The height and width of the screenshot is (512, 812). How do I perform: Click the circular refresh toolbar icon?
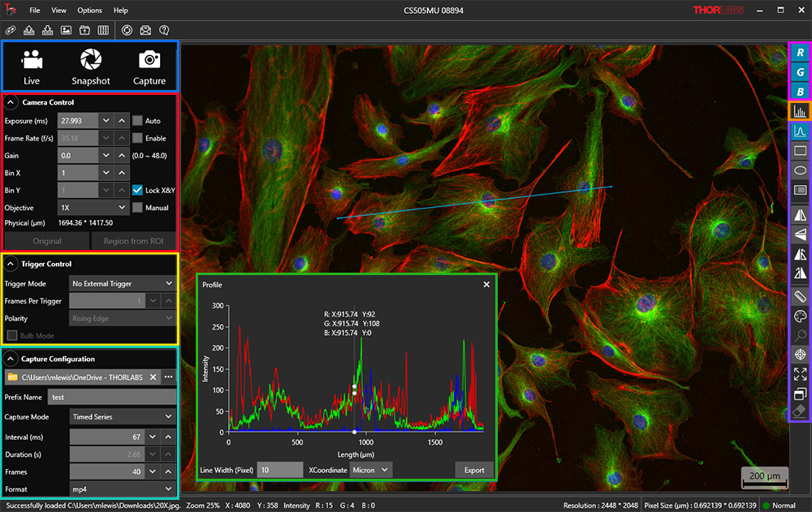point(127,30)
